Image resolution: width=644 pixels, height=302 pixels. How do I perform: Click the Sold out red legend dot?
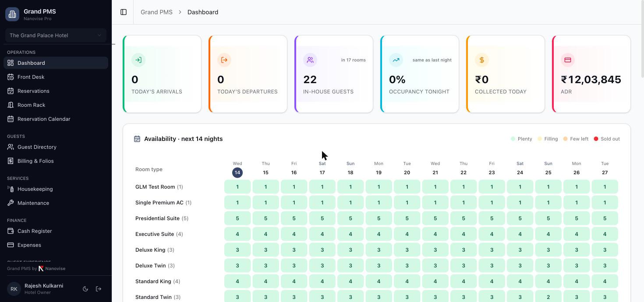pos(596,139)
